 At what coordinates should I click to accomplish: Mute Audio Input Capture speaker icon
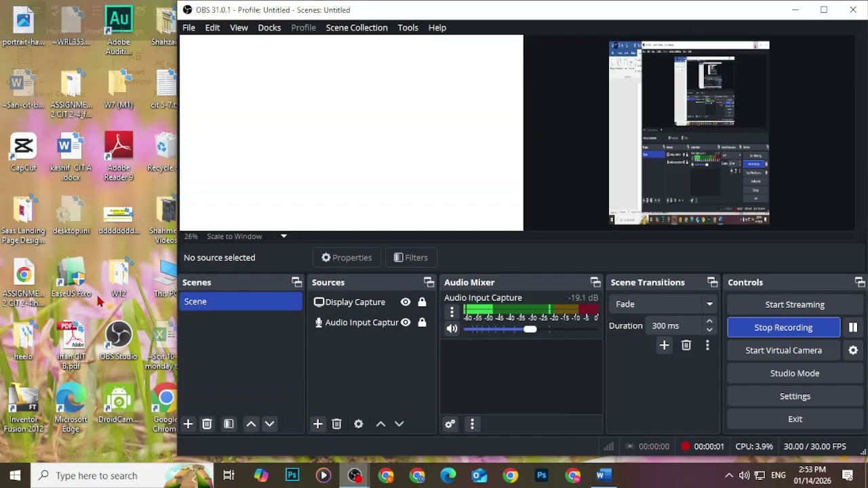(452, 329)
